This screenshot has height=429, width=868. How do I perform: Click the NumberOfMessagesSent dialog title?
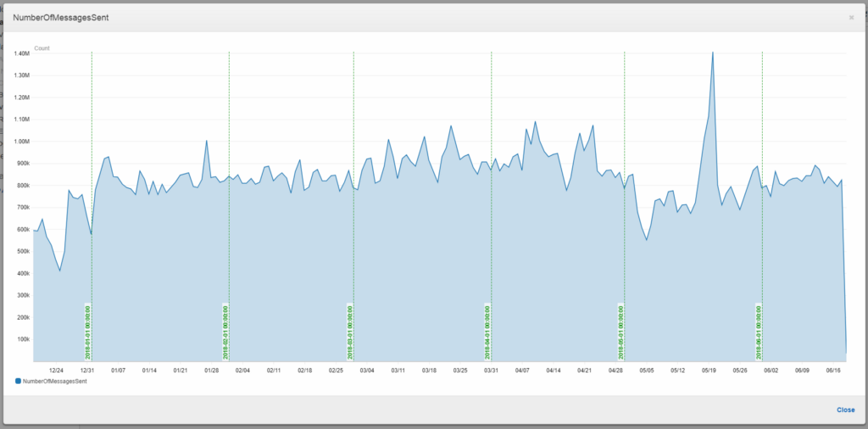coord(60,18)
